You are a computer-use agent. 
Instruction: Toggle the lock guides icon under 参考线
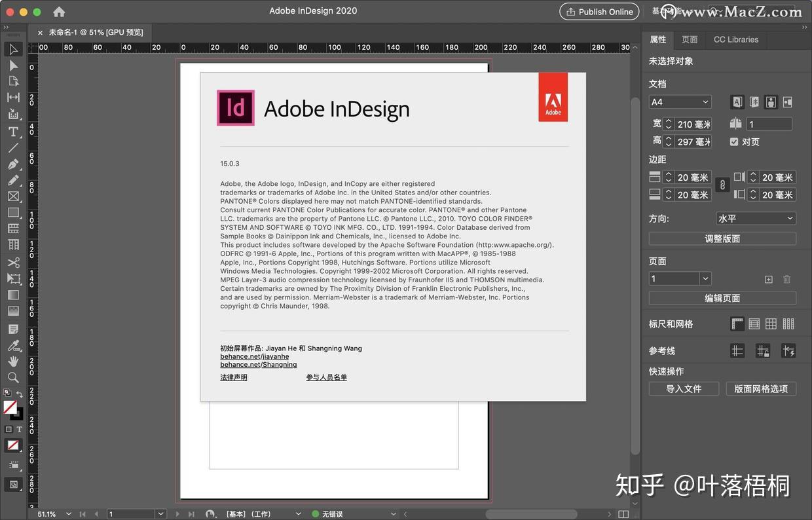click(762, 349)
